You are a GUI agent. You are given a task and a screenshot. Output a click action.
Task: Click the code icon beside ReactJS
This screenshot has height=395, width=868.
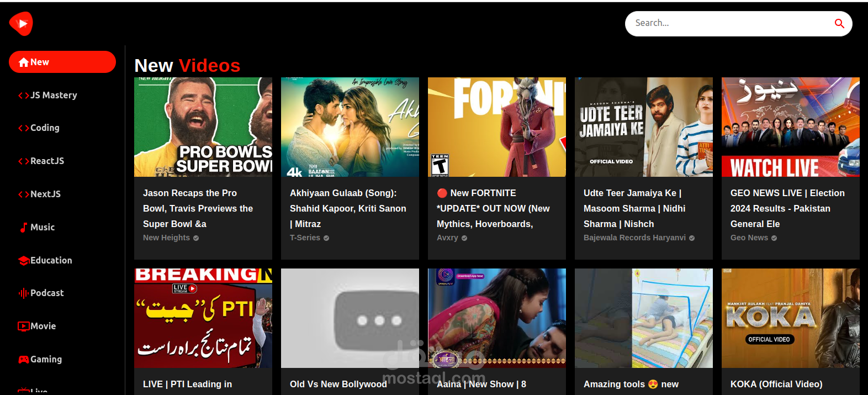point(24,161)
